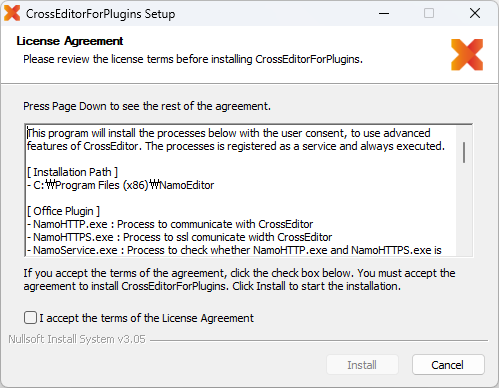The width and height of the screenshot is (499, 388).
Task: Click the license text scrollbar thumb
Action: pos(464,152)
